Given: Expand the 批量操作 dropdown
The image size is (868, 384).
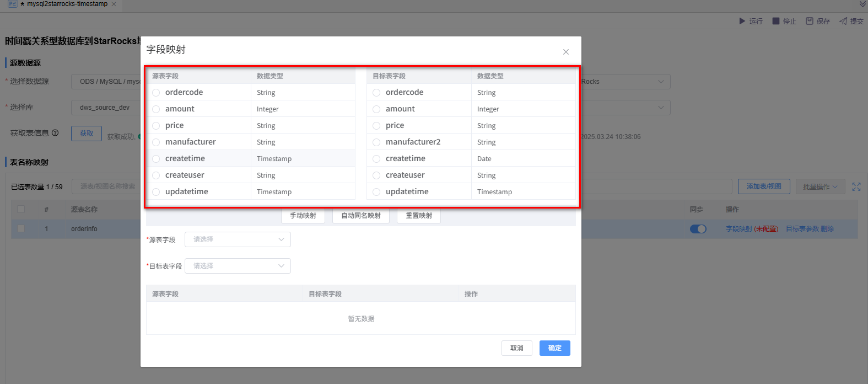Looking at the screenshot, I should [820, 187].
